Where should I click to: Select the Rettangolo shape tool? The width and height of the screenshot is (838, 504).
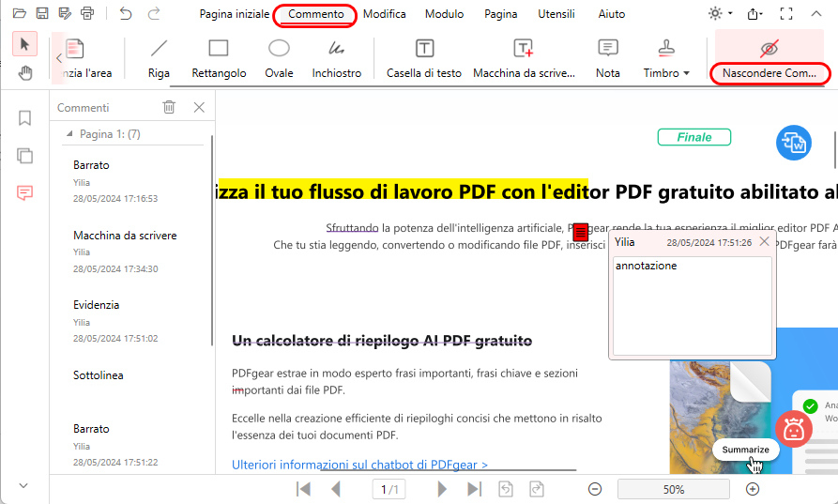click(219, 59)
